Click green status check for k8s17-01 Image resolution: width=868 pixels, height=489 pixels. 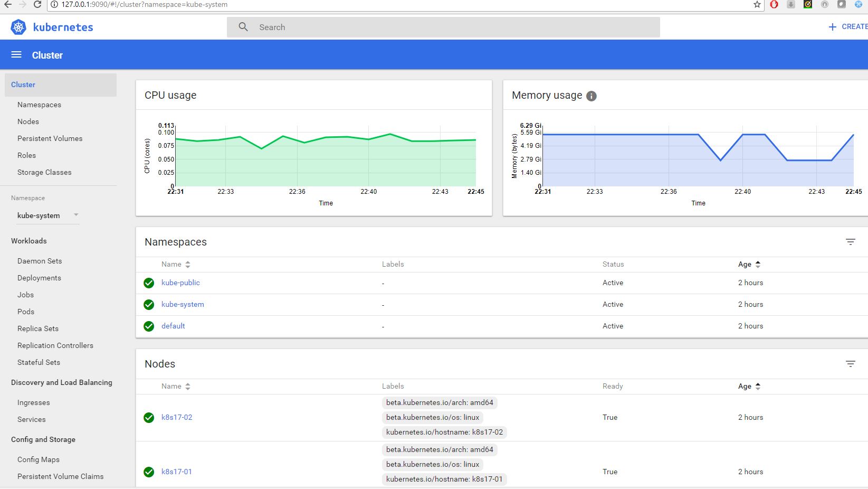tap(149, 472)
